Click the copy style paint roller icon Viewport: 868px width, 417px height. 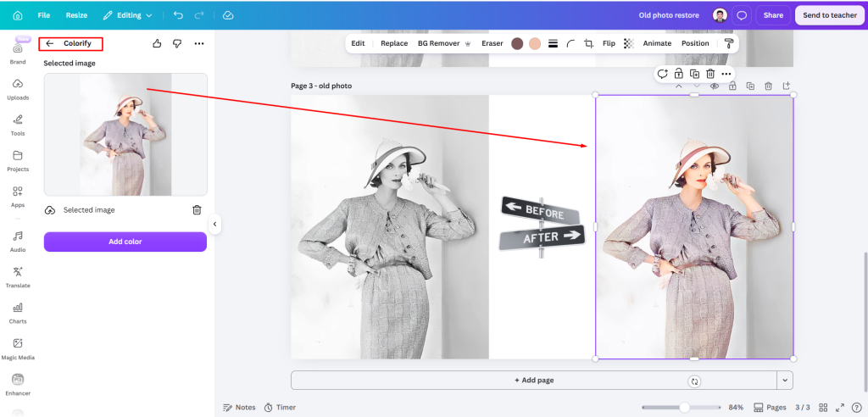point(728,44)
